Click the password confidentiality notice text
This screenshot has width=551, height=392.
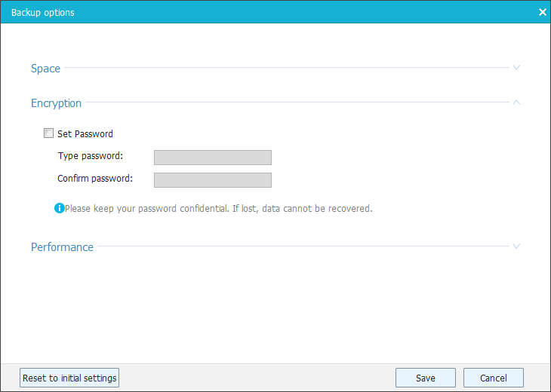pyautogui.click(x=219, y=208)
